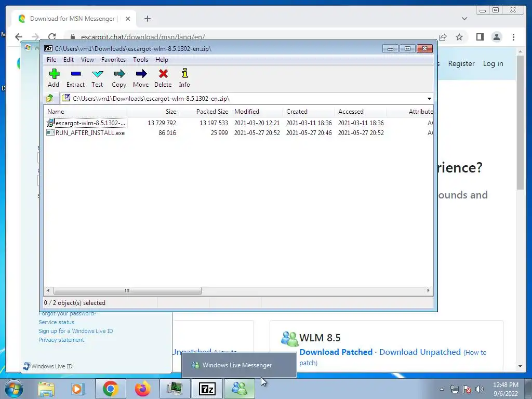
Task: Click the Move toolbar icon
Action: click(141, 78)
